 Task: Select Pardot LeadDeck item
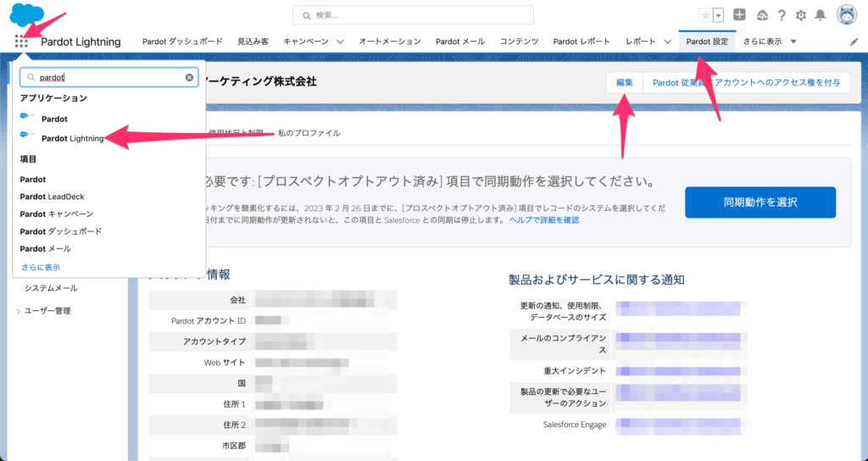[52, 197]
